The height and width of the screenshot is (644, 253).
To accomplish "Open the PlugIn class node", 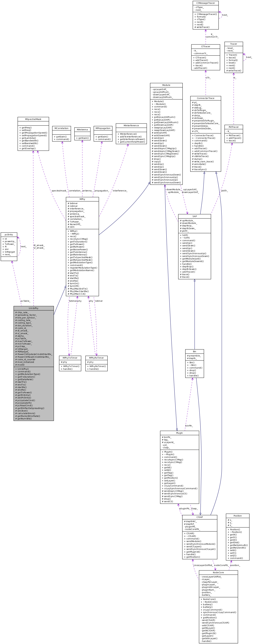I will [179, 467].
